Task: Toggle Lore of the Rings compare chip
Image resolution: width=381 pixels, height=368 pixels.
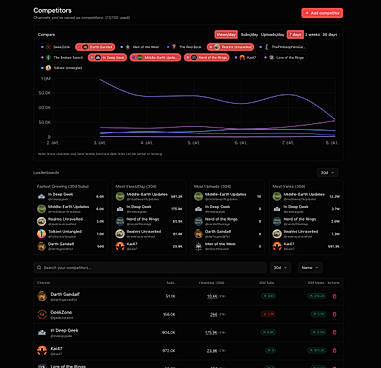Action: (x=284, y=58)
